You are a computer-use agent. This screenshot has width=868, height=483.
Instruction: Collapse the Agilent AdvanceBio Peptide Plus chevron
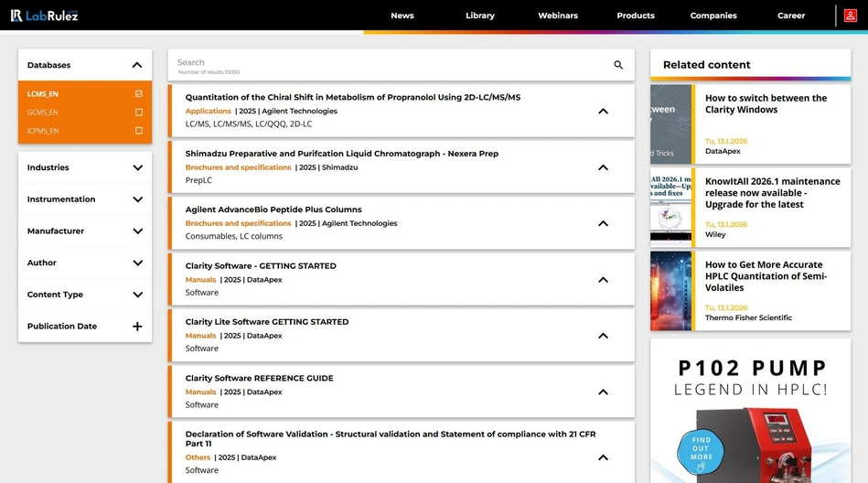pos(603,223)
